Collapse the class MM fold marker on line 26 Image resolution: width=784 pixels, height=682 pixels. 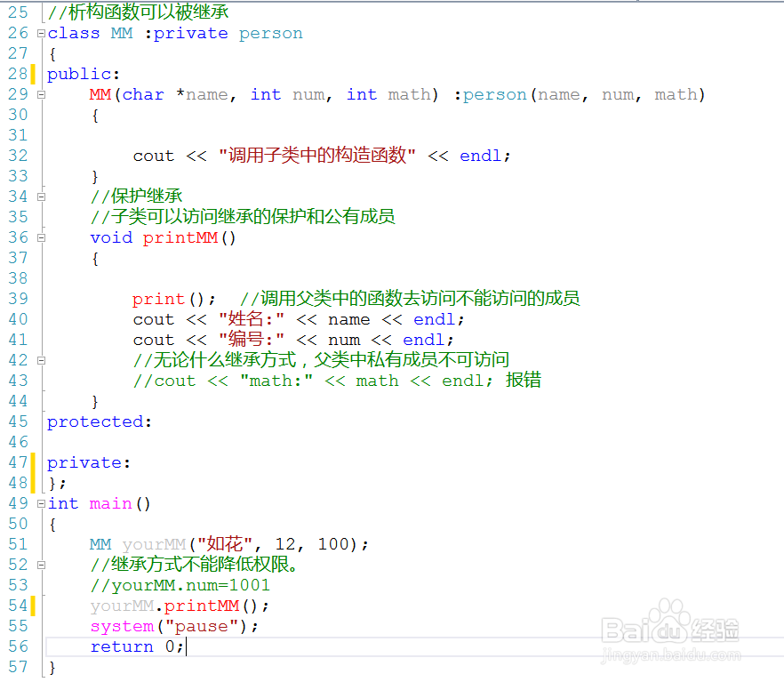point(41,34)
